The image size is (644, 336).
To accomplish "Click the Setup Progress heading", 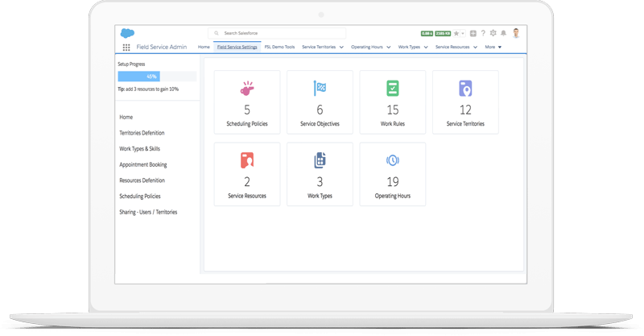I will pyautogui.click(x=131, y=64).
